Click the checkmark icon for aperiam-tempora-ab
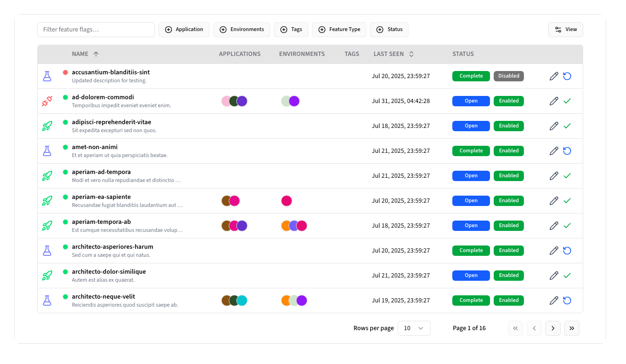Viewport: 626px width, 364px height. (567, 226)
